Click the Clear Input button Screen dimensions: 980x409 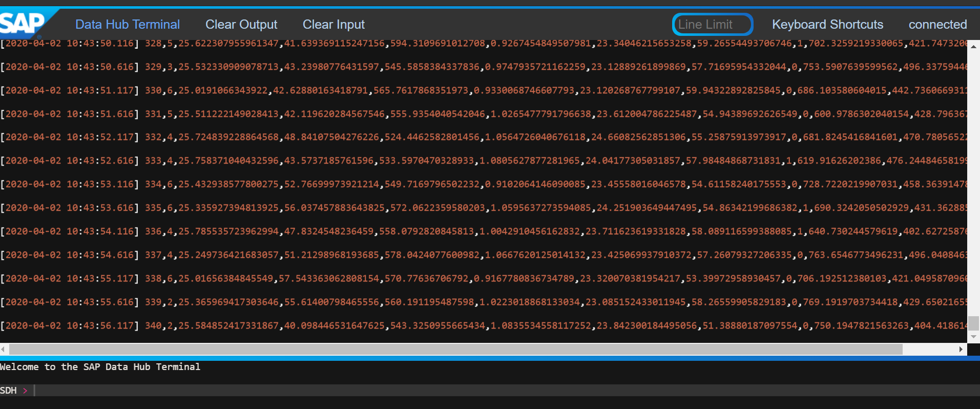click(333, 25)
